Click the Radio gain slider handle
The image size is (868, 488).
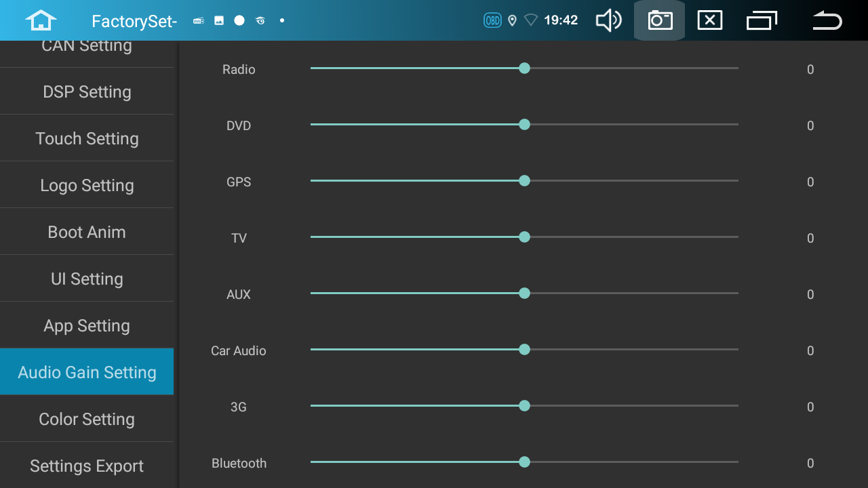tap(524, 68)
